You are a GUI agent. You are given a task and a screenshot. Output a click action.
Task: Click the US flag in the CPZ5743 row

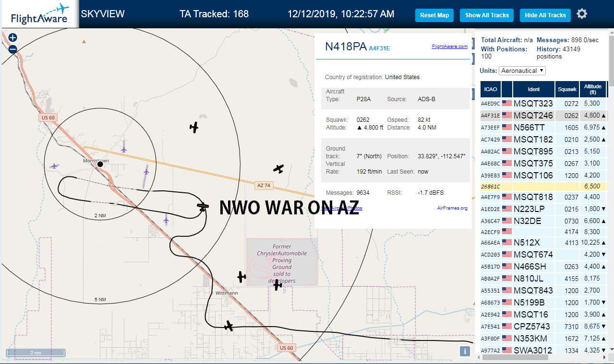pos(507,327)
